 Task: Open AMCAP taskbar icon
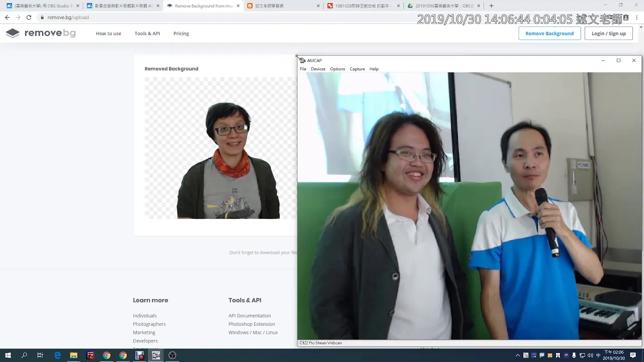(x=156, y=355)
